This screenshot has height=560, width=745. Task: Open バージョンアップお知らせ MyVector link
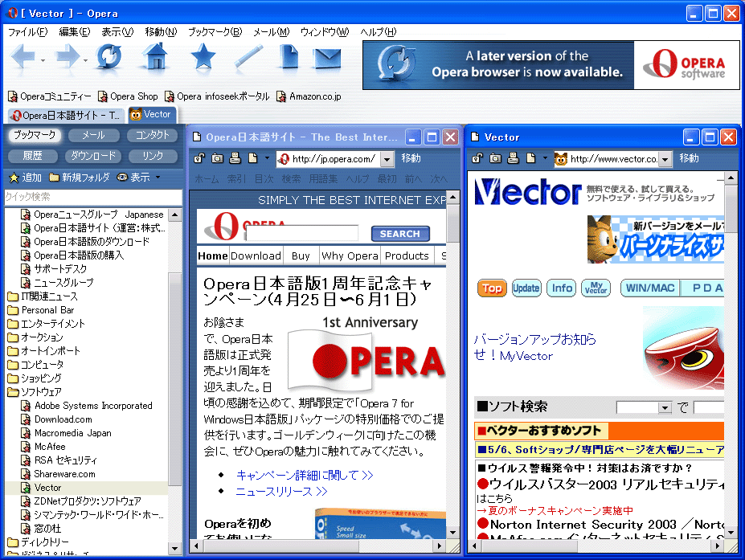535,347
